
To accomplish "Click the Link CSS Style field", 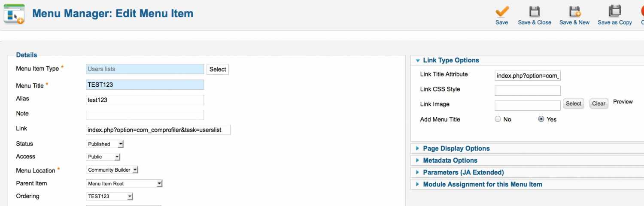I will click(528, 91).
